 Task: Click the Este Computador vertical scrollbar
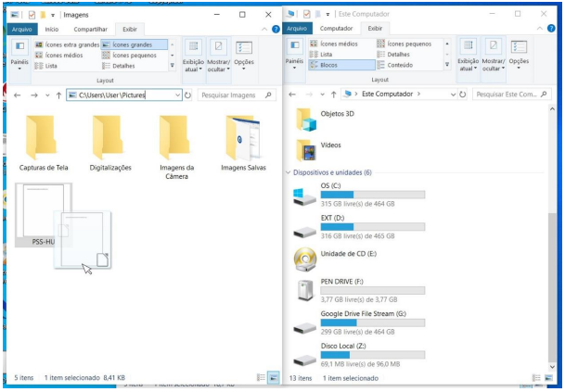553,278
